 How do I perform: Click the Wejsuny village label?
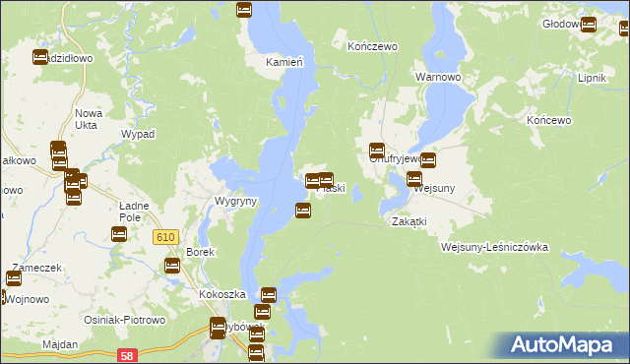[x=434, y=188]
